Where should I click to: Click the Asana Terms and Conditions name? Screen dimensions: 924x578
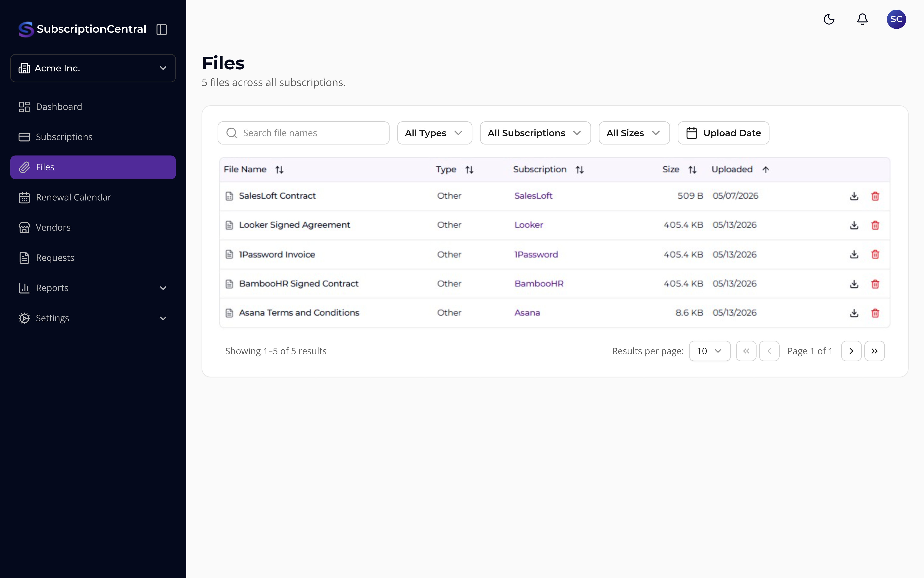299,313
